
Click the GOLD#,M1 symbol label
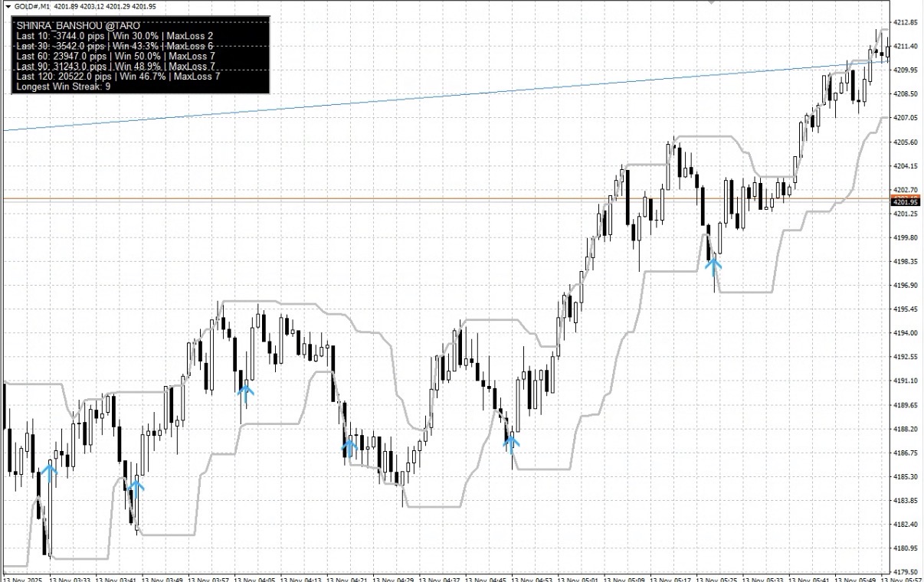pyautogui.click(x=32, y=6)
